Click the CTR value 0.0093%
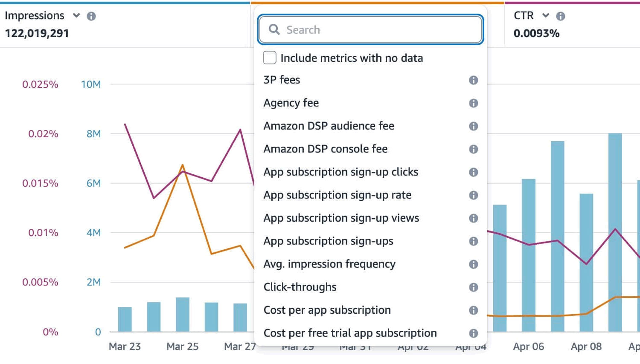The width and height of the screenshot is (640, 364). pos(536,33)
